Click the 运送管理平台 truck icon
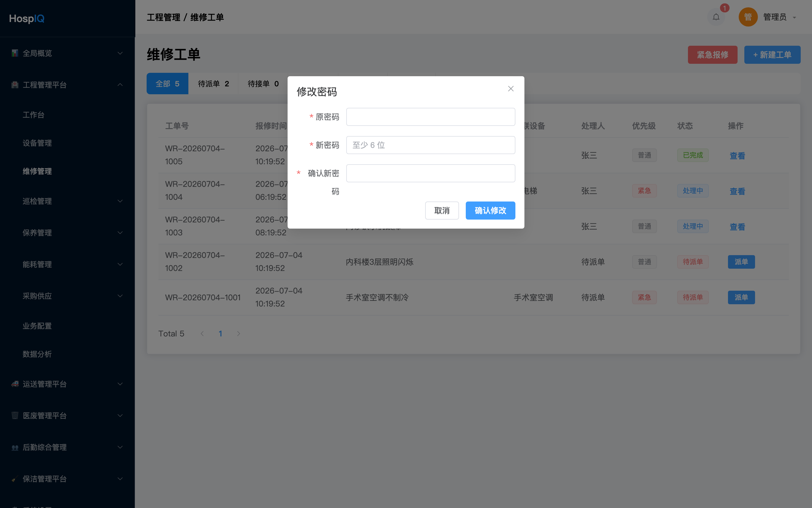The image size is (812, 508). (15, 384)
